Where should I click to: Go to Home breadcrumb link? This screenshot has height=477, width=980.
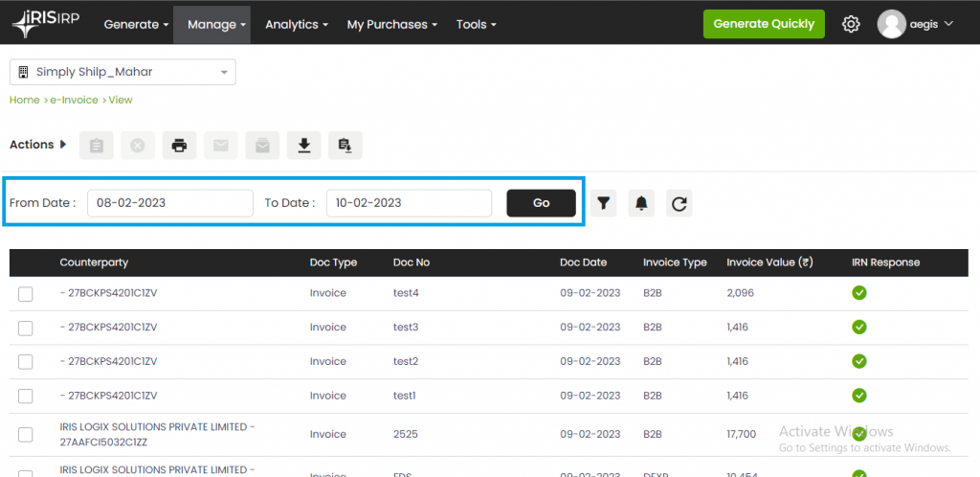pos(24,100)
